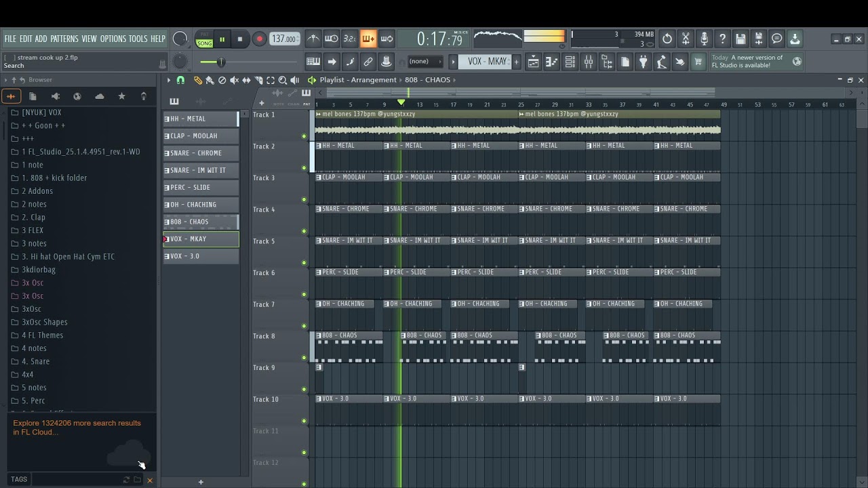Open the PATTERNS menu
Image resolution: width=868 pixels, height=488 pixels.
click(x=64, y=39)
